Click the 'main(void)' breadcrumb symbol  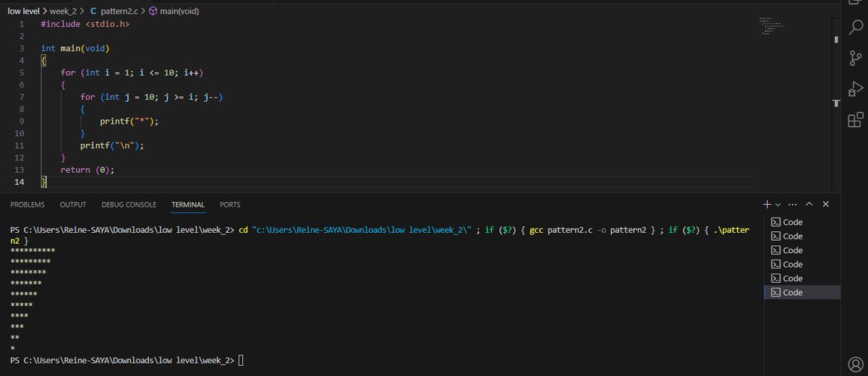[x=179, y=12]
